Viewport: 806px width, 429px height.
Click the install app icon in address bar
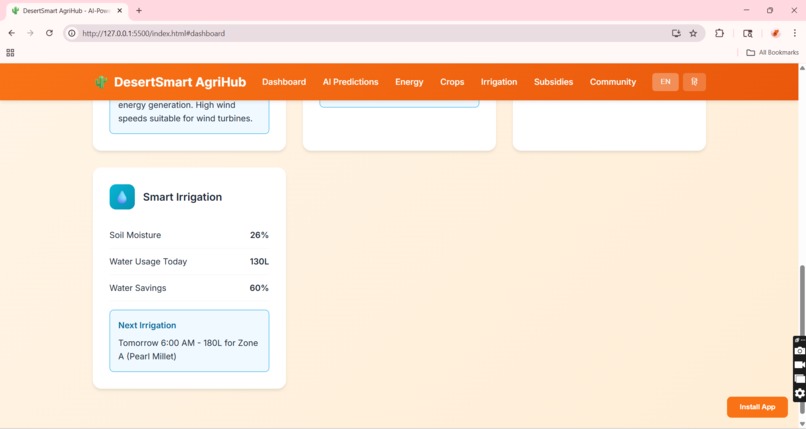tap(676, 33)
